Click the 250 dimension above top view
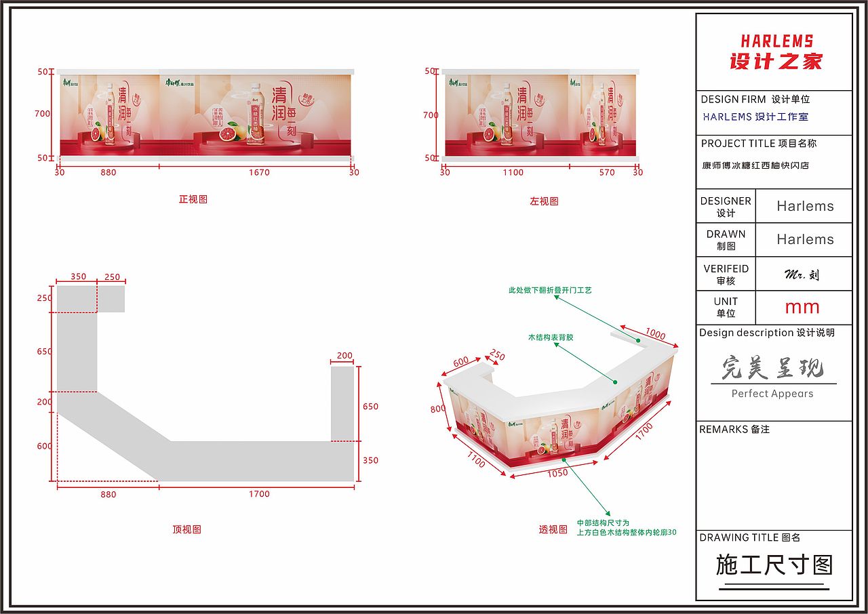This screenshot has height=614, width=868. [112, 277]
